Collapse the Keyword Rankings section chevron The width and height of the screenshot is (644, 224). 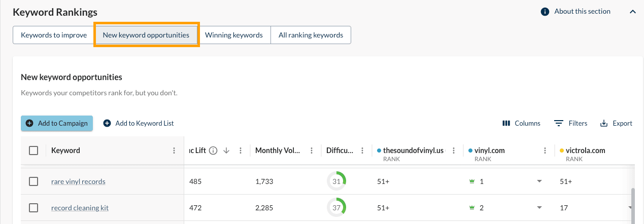tap(632, 12)
